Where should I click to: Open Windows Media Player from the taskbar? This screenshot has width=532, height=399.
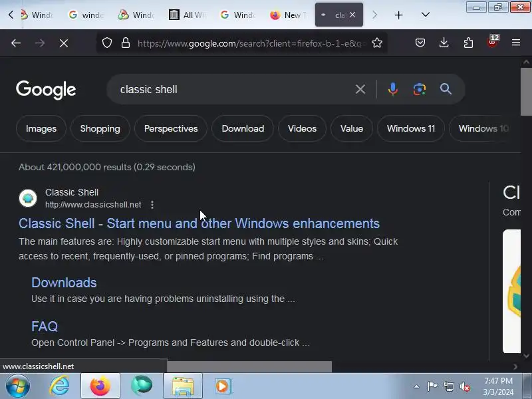point(223,386)
